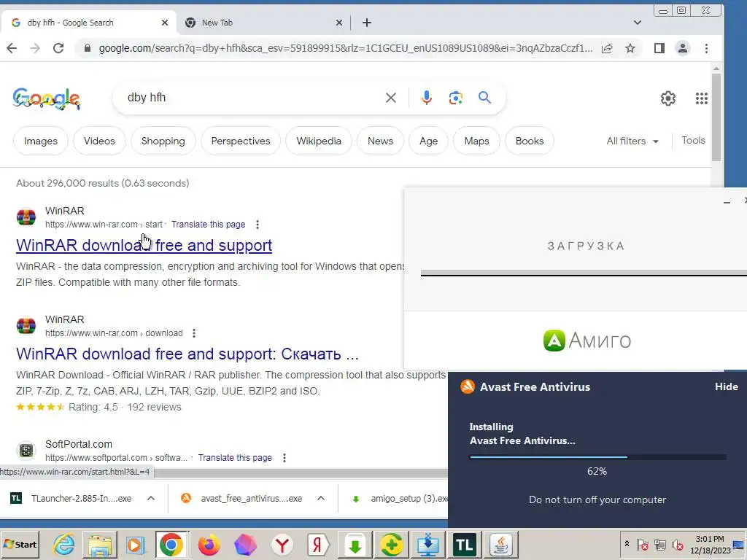Go back to the previous page
Image resolution: width=747 pixels, height=560 pixels.
(12, 48)
